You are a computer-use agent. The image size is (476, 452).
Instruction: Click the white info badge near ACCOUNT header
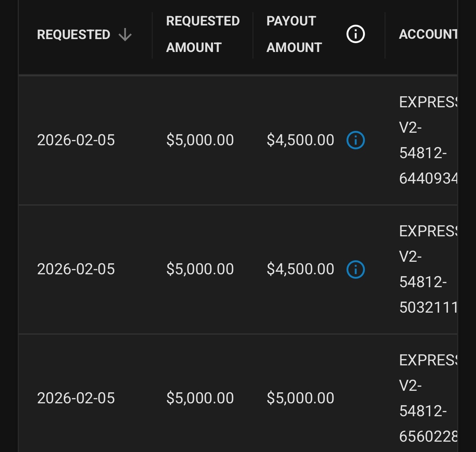coord(355,34)
